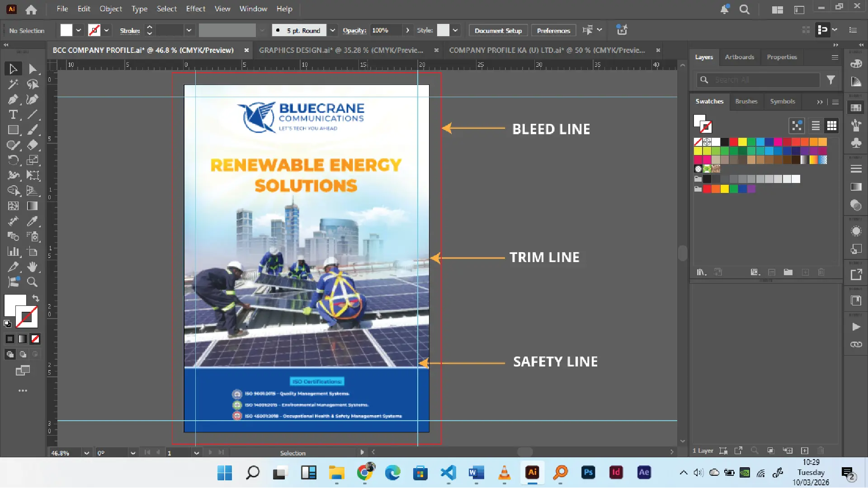Choose the Eyedropper tool
868x488 pixels.
tap(32, 221)
